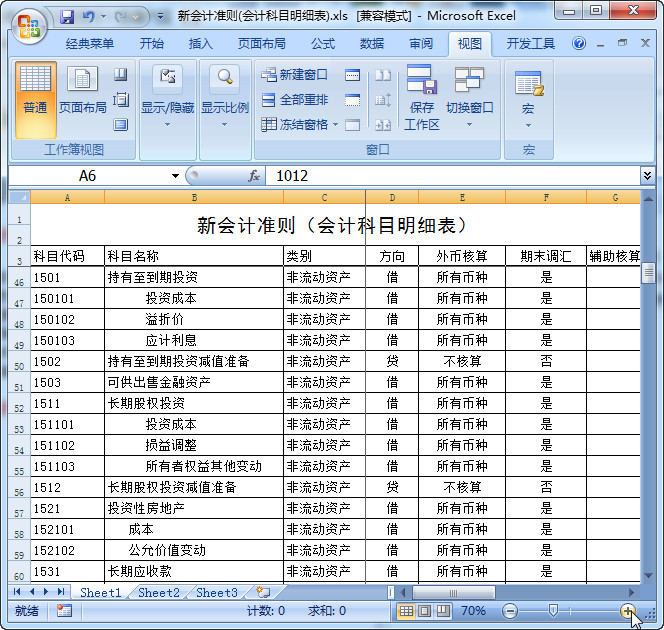The width and height of the screenshot is (664, 630).
Task: Click the zoom slider handle
Action: point(553,611)
